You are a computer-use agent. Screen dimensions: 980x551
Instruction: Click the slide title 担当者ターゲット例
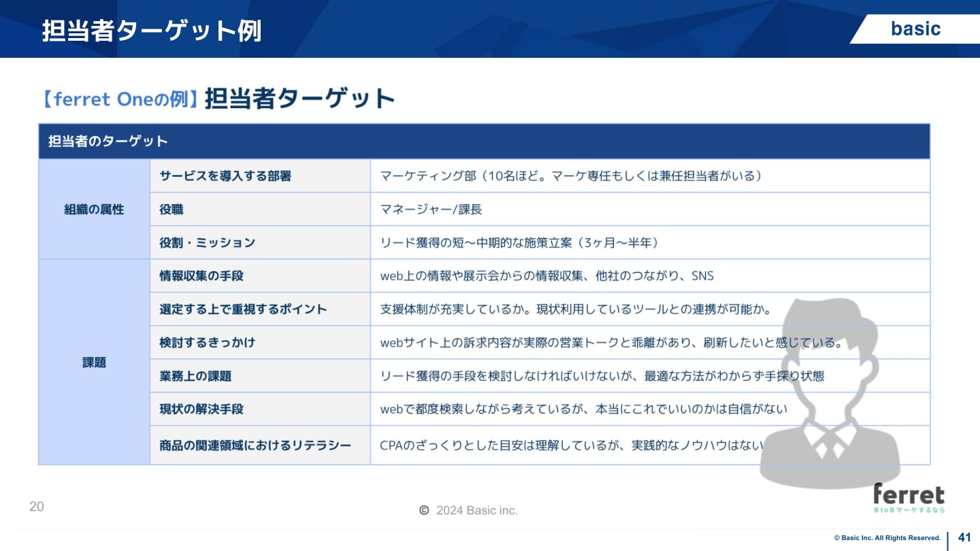click(151, 30)
